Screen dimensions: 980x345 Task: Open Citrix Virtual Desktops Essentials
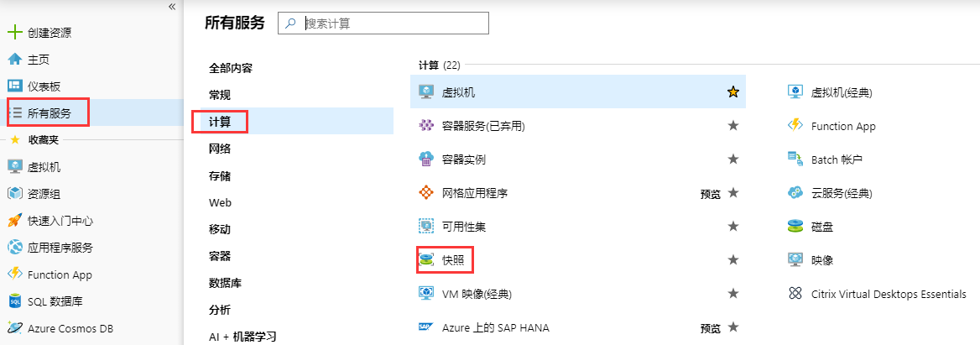click(889, 294)
